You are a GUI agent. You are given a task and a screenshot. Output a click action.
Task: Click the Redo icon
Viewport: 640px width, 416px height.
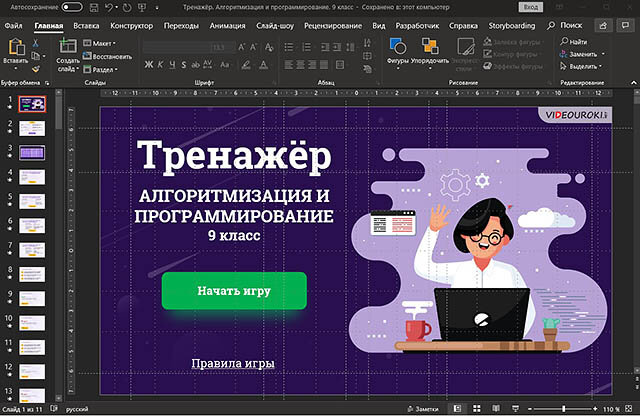pyautogui.click(x=127, y=7)
